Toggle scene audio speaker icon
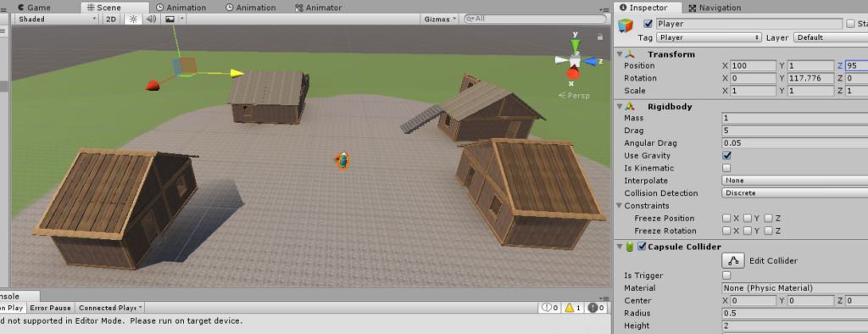Viewport: 868px width, 334px height. [151, 19]
